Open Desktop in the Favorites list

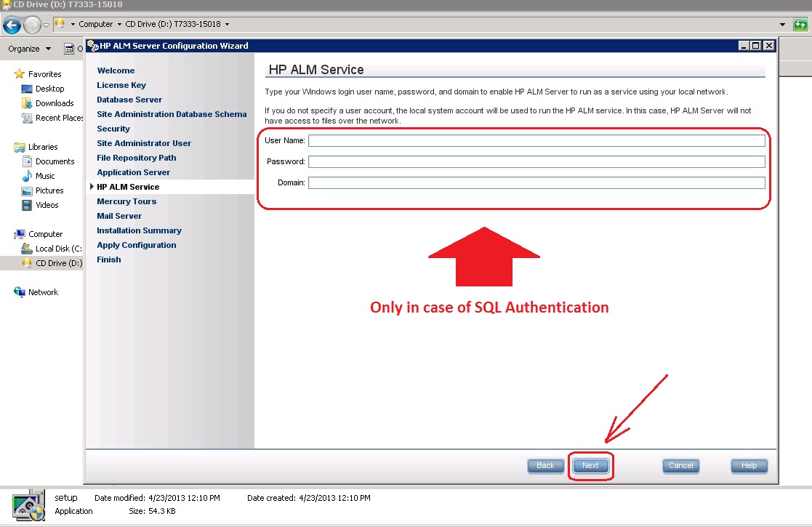coord(49,89)
